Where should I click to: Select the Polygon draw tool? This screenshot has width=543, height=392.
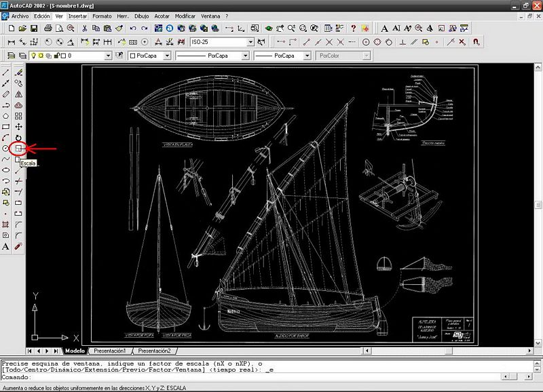click(x=5, y=116)
